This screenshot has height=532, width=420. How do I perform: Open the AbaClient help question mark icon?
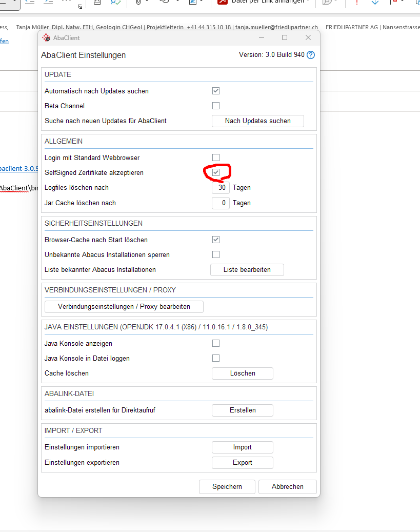[x=310, y=55]
